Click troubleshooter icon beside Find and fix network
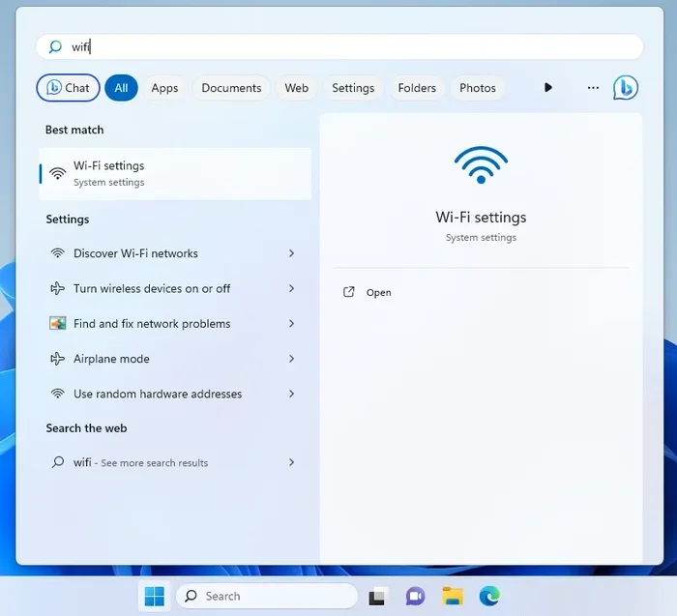Screen dimensions: 677x616 (57, 323)
